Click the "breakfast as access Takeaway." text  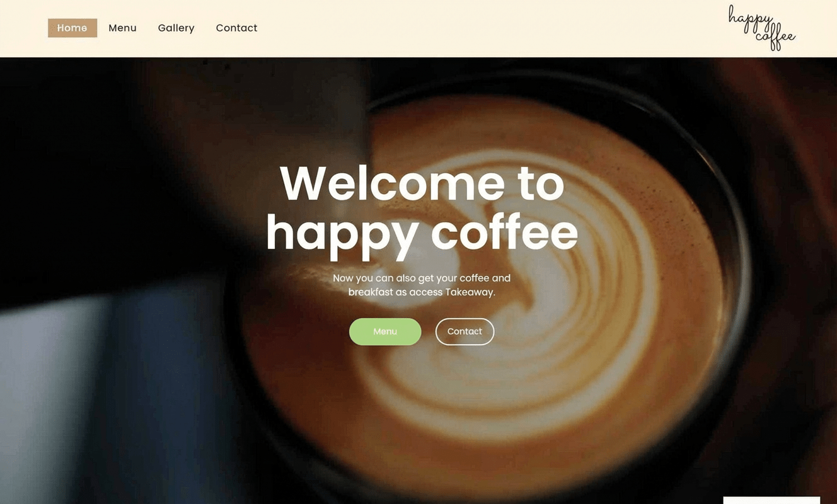(422, 292)
